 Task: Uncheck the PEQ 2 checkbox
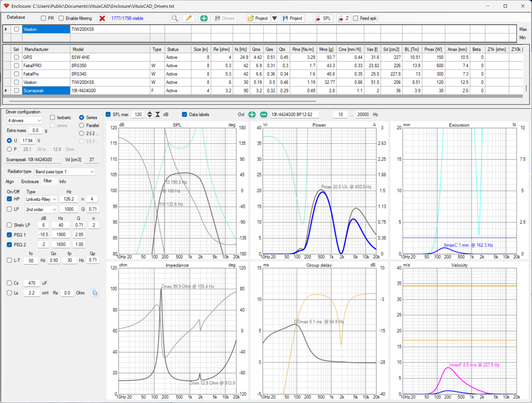[9, 245]
